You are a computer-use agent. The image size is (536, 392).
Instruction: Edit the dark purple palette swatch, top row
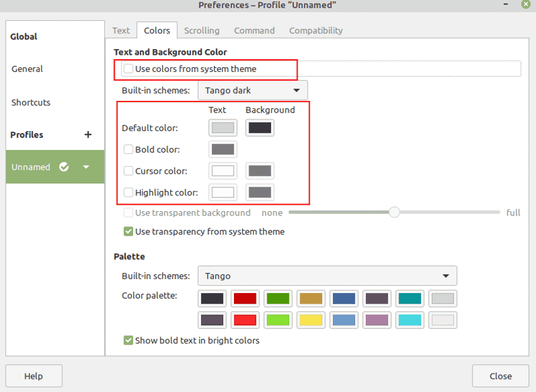pos(376,298)
